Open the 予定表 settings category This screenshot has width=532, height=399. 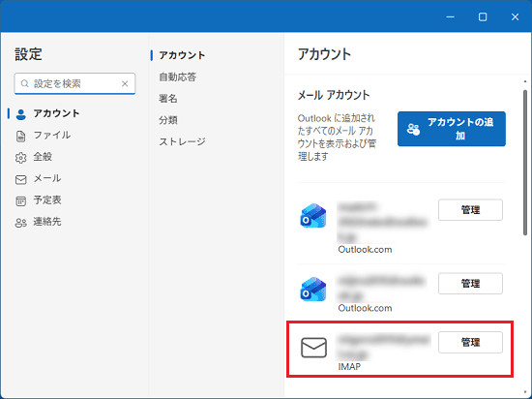click(47, 200)
